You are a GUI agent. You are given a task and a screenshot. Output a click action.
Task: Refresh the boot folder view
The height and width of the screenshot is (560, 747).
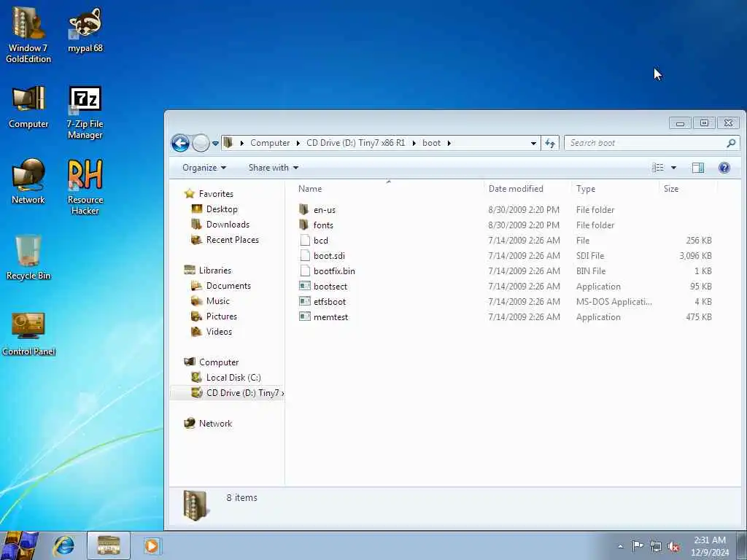click(550, 143)
